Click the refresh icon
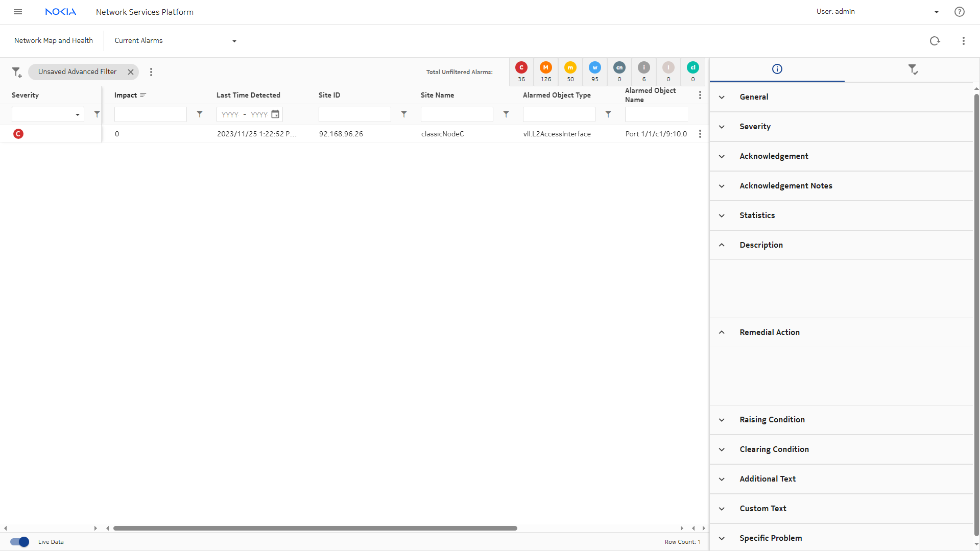Viewport: 980px width, 551px height. [935, 41]
